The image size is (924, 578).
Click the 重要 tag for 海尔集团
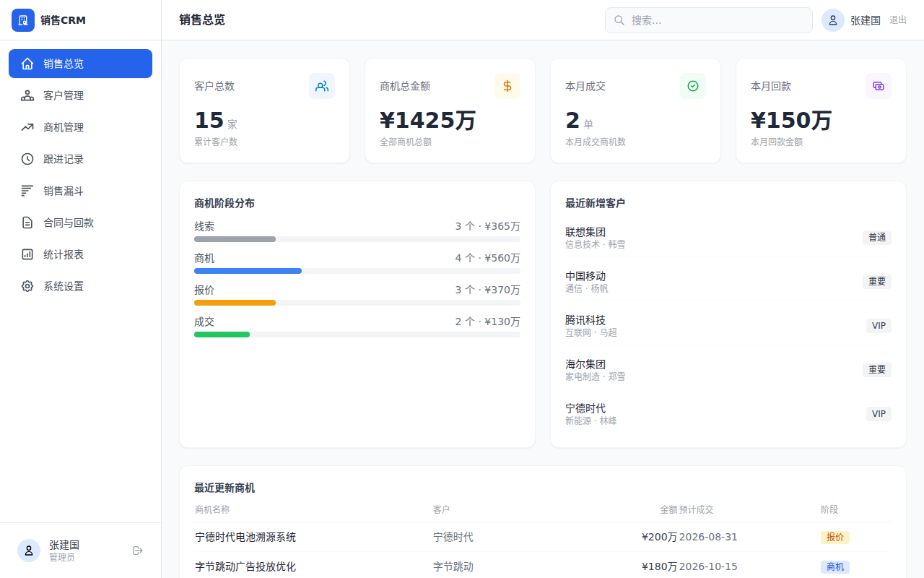point(877,370)
